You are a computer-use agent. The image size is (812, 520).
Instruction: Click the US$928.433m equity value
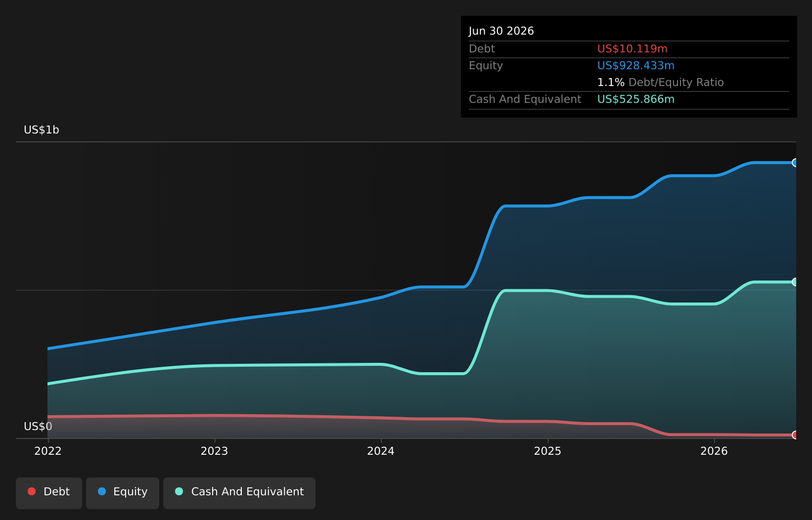[636, 66]
